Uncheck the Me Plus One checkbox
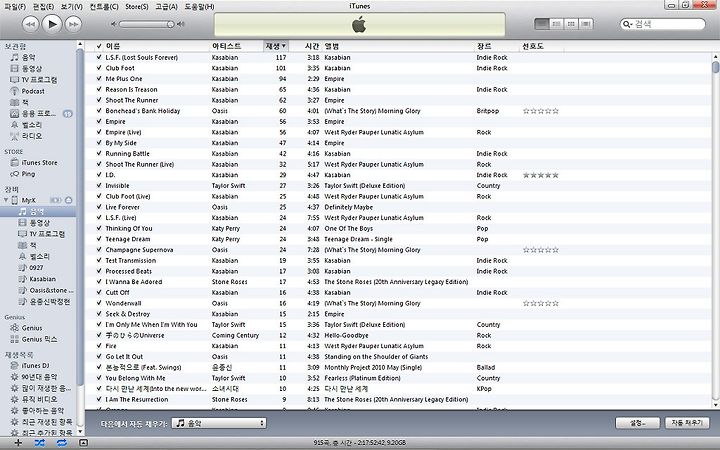The height and width of the screenshot is (450, 720). tap(99, 79)
